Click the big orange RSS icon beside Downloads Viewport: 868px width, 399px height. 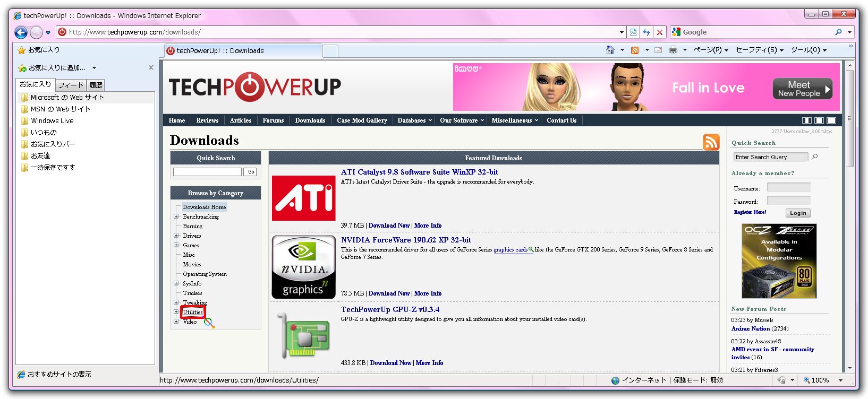(711, 142)
